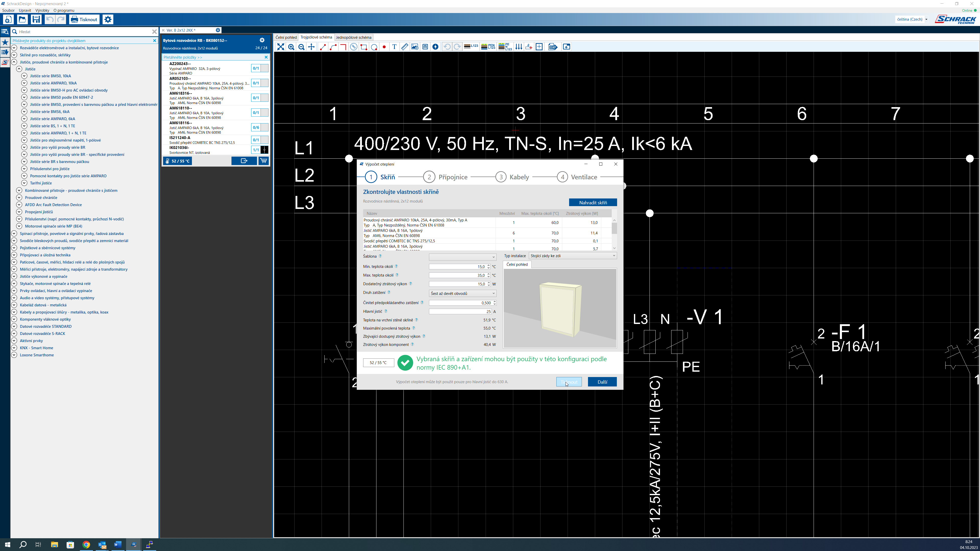
Task: Select the ruler measurement tool
Action: pyautogui.click(x=405, y=47)
